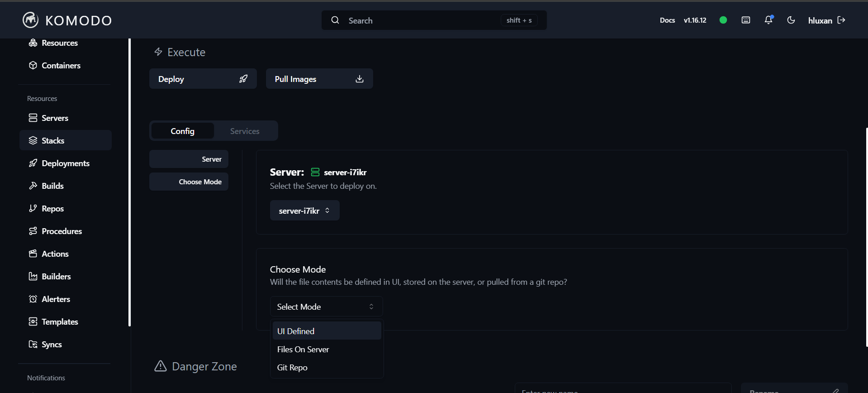Open Procedures in the sidebar
This screenshot has width=868, height=393.
pos(62,231)
